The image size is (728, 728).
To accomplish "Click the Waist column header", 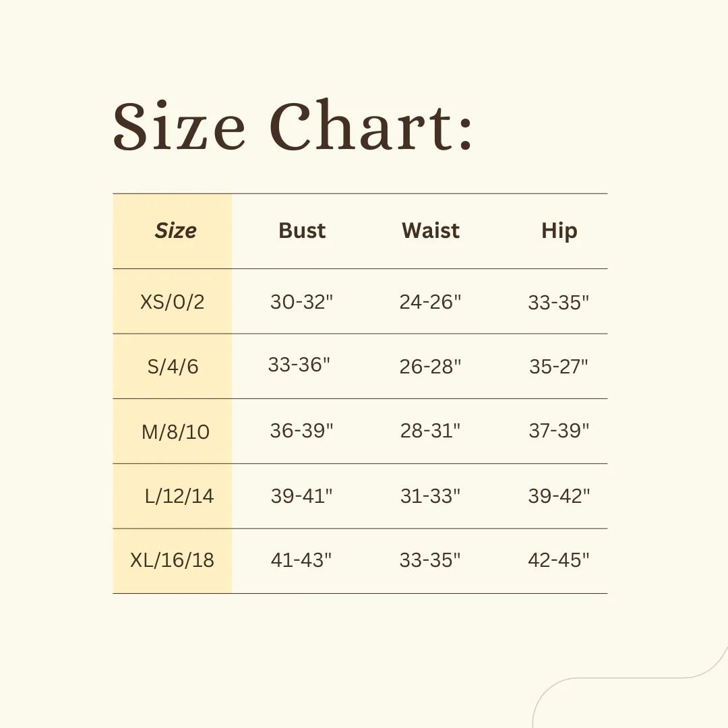I will 430,231.
